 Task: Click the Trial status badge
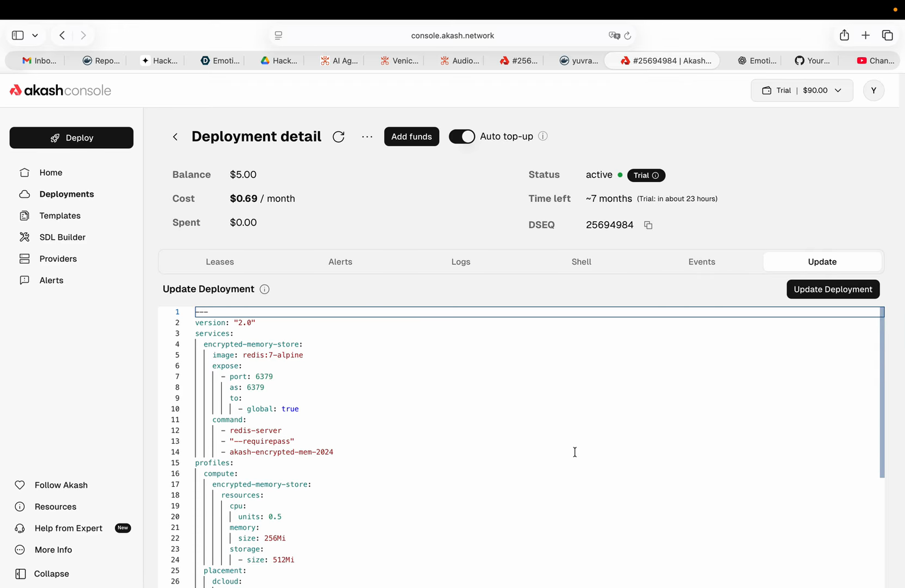pyautogui.click(x=646, y=175)
